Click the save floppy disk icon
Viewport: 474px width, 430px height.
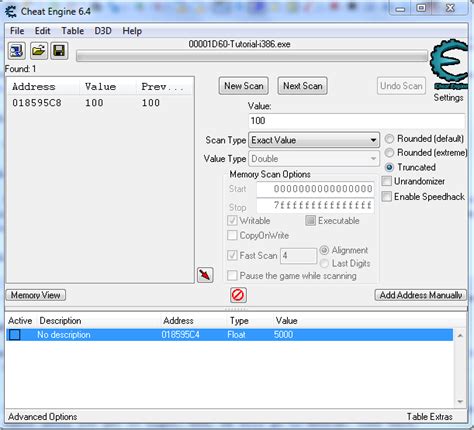coord(59,51)
